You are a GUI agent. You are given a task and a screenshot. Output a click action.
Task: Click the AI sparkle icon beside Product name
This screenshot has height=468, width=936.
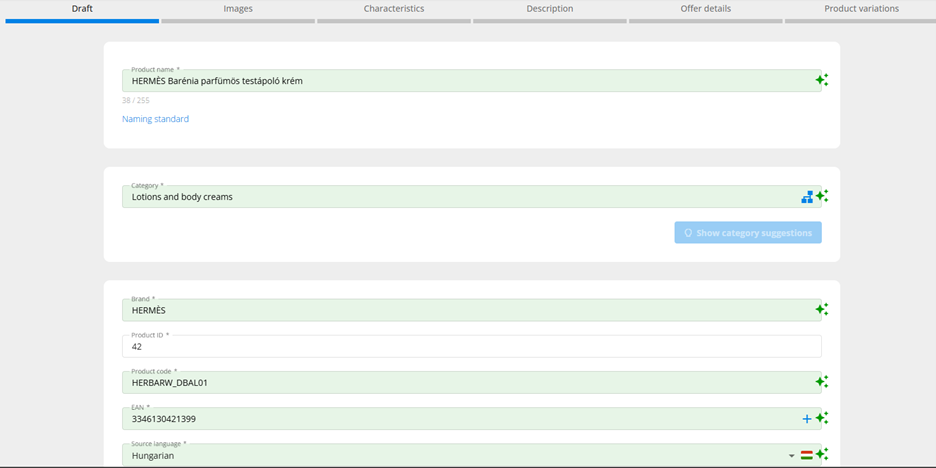click(821, 80)
